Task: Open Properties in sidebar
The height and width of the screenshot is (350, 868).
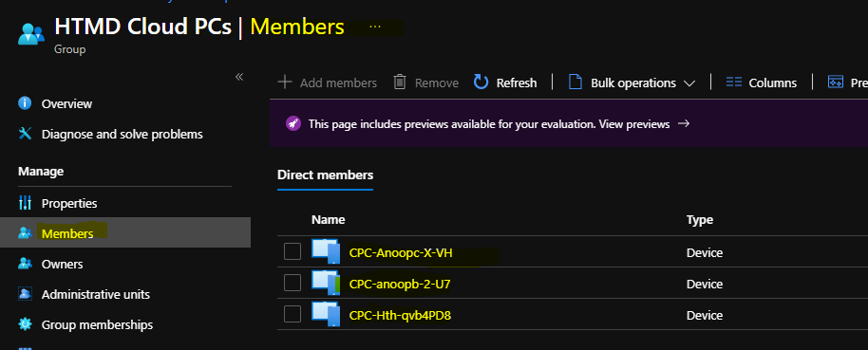Action: [x=69, y=204]
